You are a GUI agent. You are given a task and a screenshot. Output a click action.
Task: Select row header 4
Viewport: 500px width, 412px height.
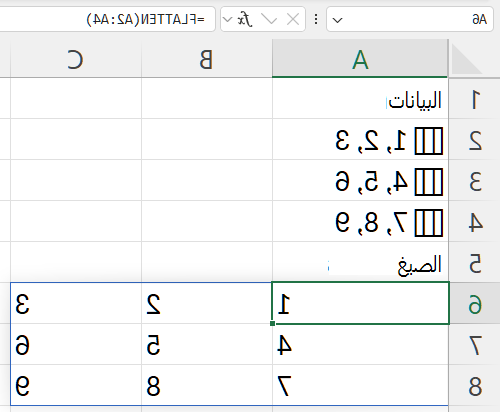[x=475, y=222]
